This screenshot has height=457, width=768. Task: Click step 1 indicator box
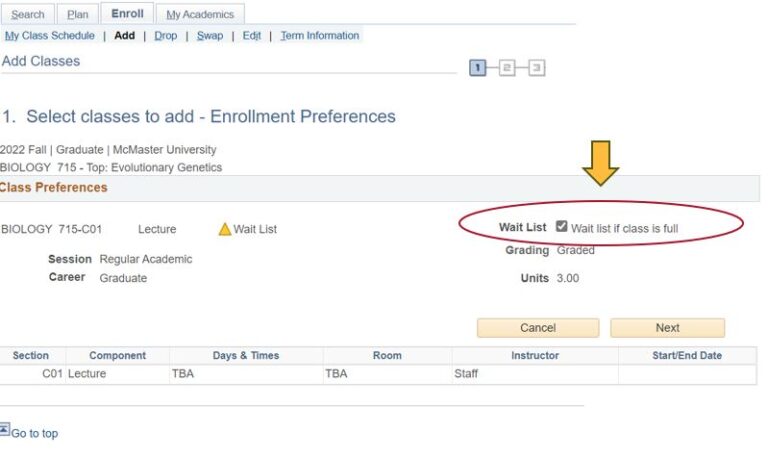[478, 68]
